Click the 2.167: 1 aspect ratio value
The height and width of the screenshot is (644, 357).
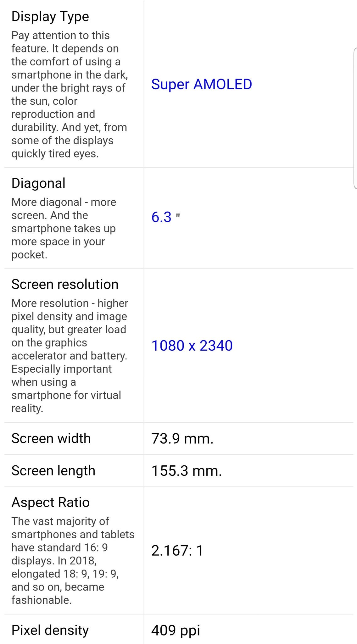click(x=177, y=551)
